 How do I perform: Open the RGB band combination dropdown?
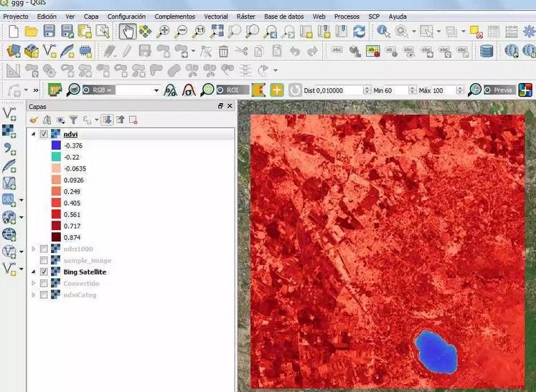[156, 90]
